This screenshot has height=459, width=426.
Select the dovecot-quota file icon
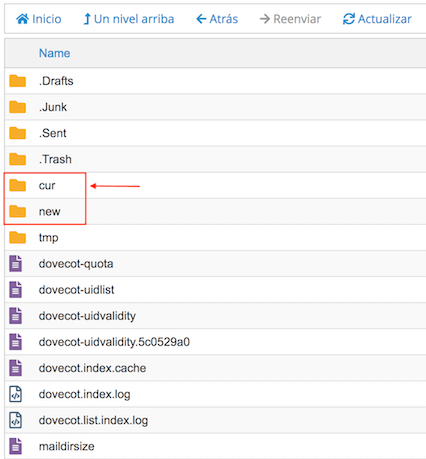(x=15, y=264)
